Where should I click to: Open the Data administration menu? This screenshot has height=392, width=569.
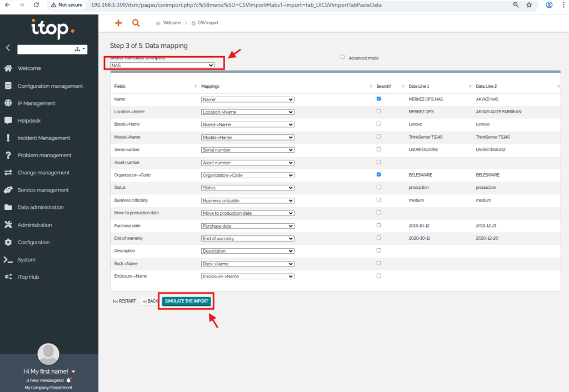41,207
